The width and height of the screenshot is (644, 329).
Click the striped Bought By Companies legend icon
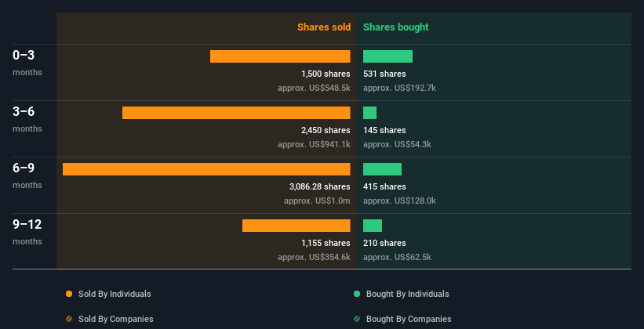click(357, 319)
